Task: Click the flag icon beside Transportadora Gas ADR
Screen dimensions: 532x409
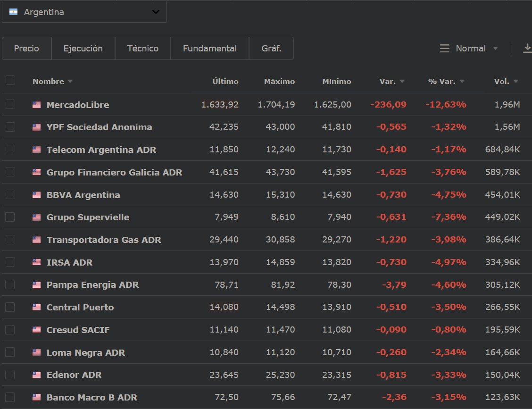Action: pyautogui.click(x=37, y=240)
